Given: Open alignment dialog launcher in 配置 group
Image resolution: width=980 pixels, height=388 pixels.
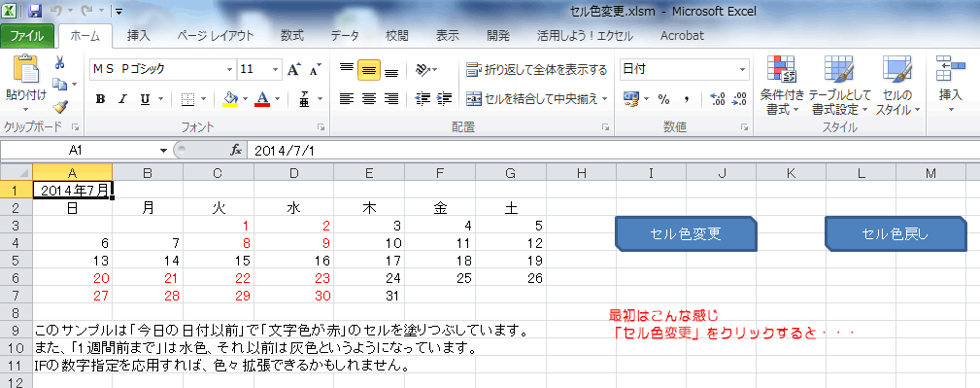Looking at the screenshot, I should [606, 127].
